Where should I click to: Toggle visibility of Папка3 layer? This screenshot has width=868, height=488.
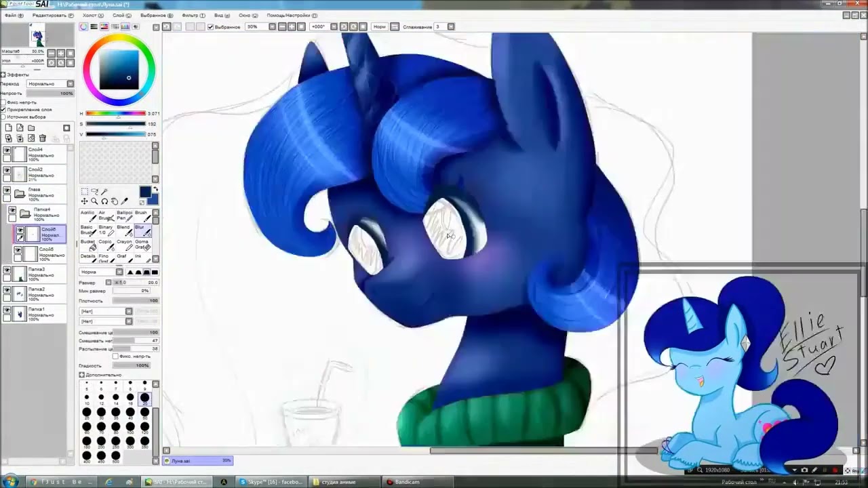pyautogui.click(x=7, y=270)
